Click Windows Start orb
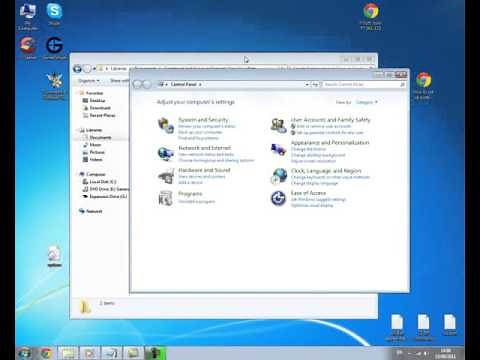 pyautogui.click(x=24, y=353)
